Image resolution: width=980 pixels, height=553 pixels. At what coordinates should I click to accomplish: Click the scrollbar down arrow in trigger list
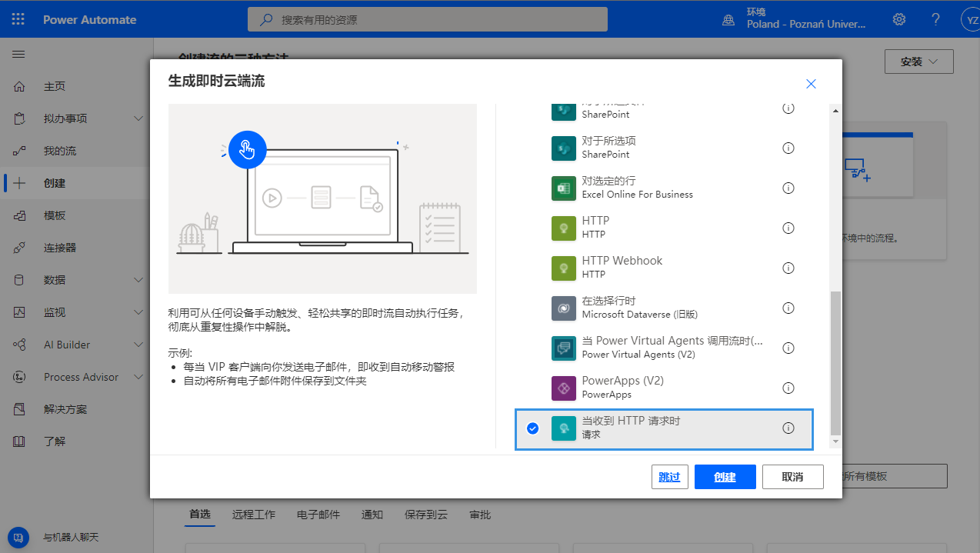836,442
